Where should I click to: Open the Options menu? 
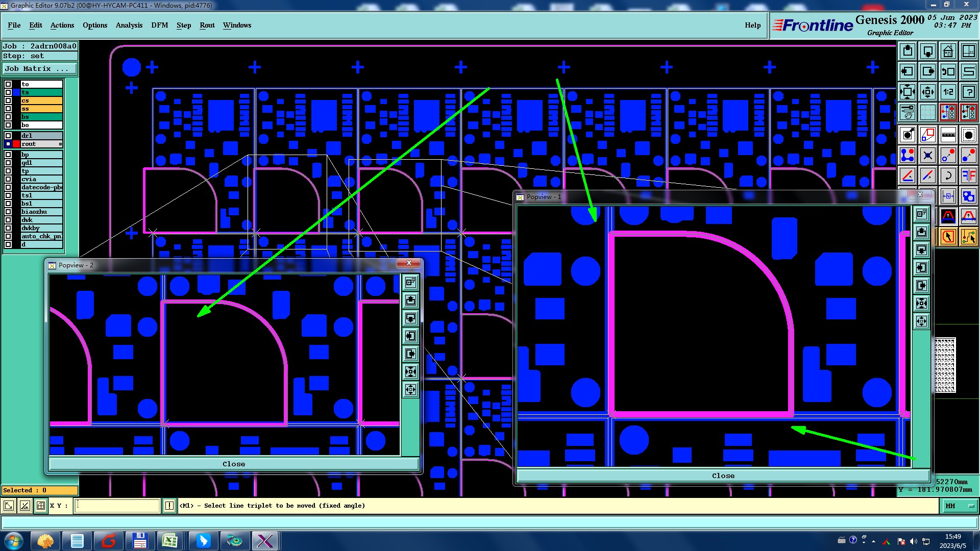95,25
